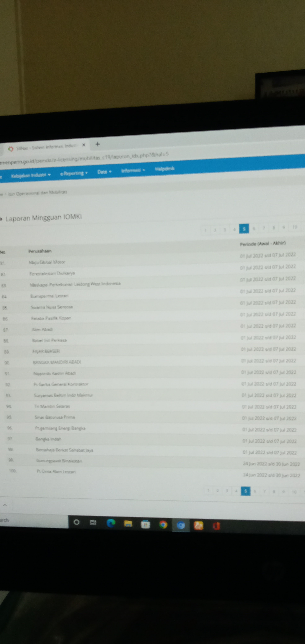The width and height of the screenshot is (305, 644).
Task: Launch Google Chrome from taskbar
Action: (163, 524)
